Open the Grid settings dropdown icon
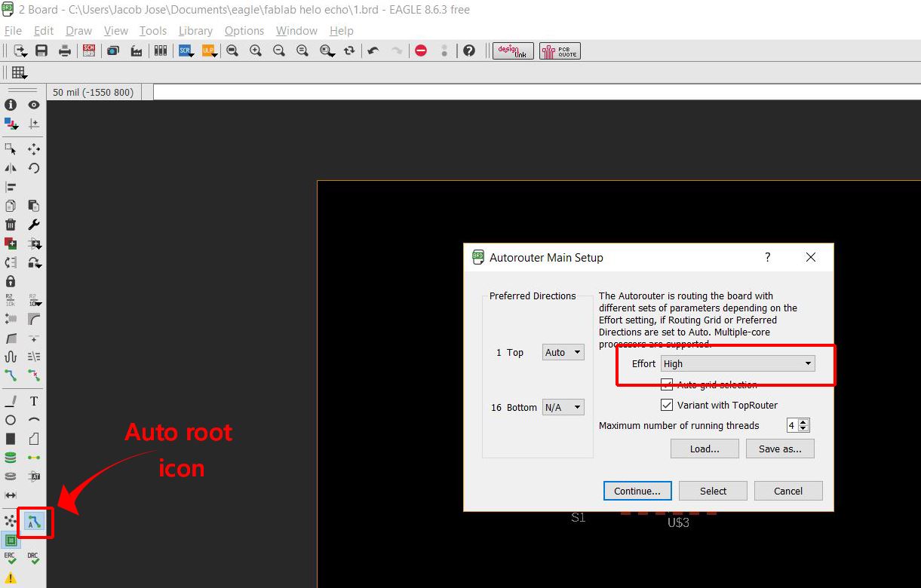 tap(20, 72)
